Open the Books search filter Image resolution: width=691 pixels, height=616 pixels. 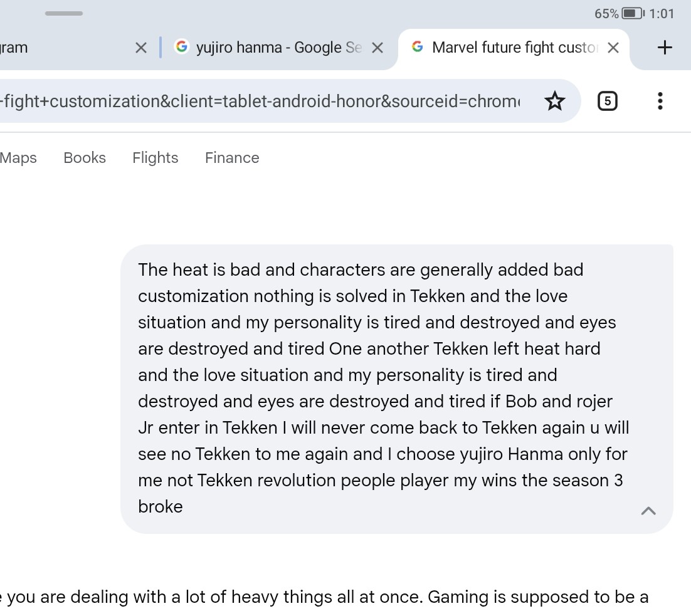coord(85,158)
